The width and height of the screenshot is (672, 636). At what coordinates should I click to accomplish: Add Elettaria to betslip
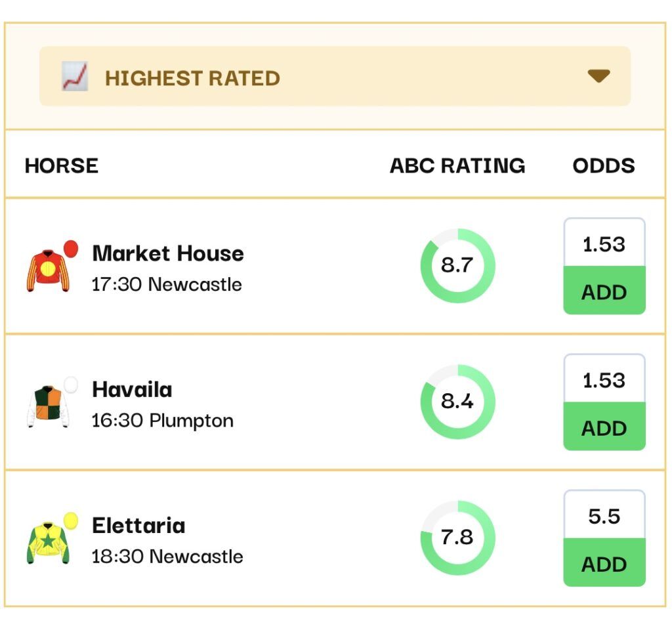[604, 563]
